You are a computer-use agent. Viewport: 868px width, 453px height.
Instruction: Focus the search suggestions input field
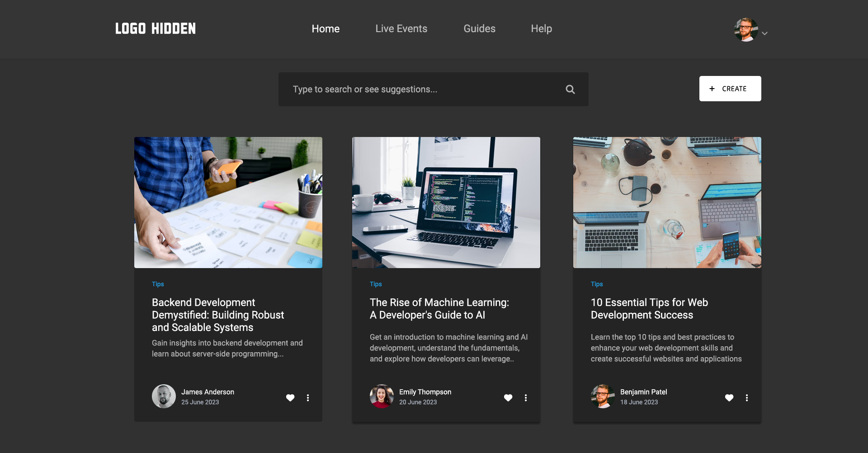[434, 90]
